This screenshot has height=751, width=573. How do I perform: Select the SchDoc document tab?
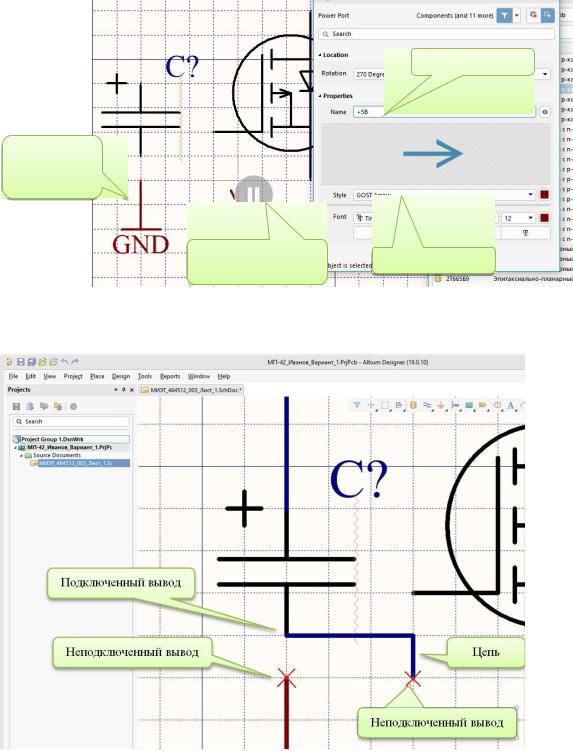tap(191, 390)
